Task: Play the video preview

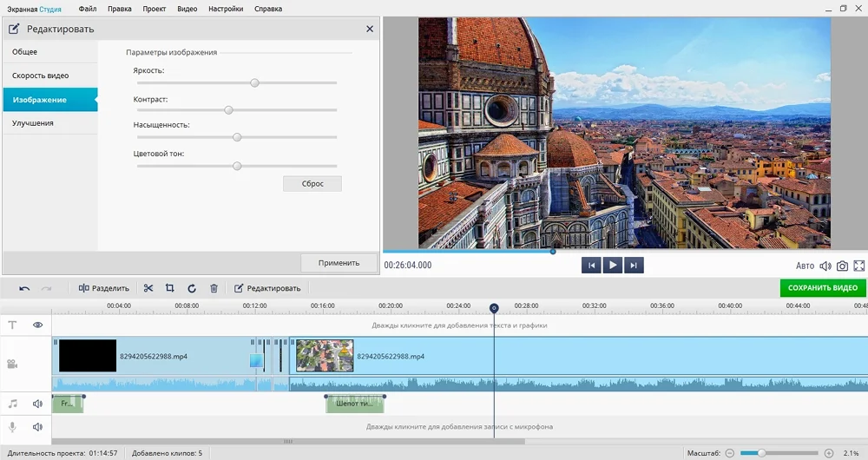Action: pos(613,266)
